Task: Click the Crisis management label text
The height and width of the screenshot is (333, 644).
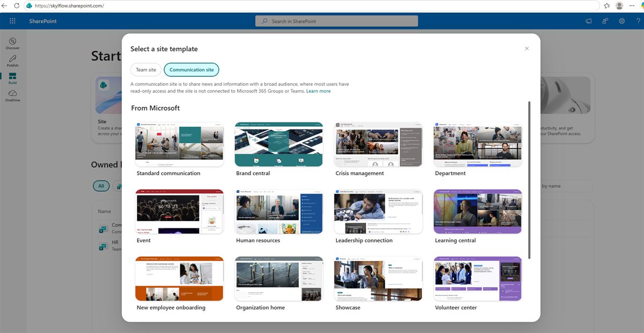Action: tap(360, 173)
